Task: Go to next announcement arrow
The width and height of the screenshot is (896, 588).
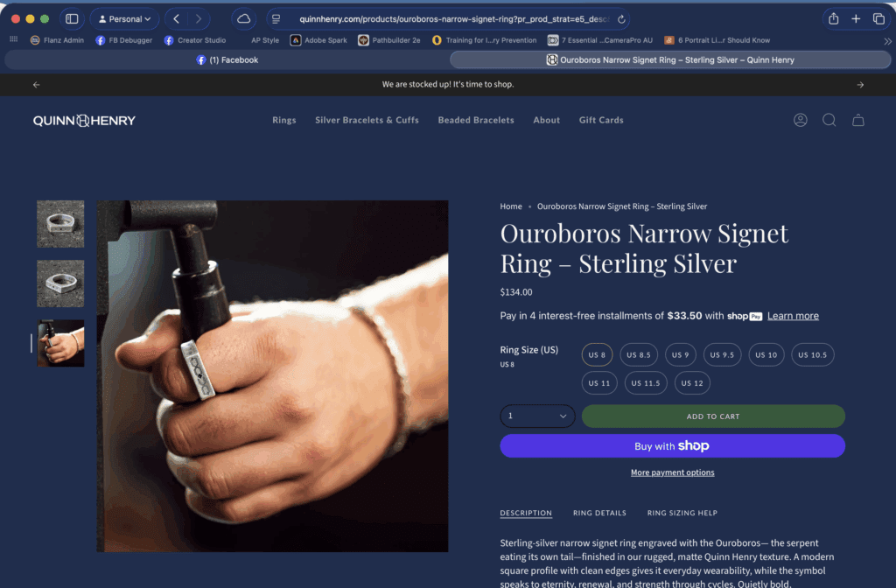Action: pyautogui.click(x=860, y=85)
